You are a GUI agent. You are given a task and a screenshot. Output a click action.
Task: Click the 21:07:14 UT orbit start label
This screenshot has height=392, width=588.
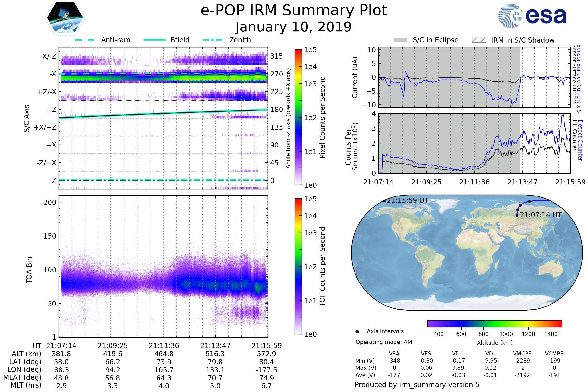540,215
